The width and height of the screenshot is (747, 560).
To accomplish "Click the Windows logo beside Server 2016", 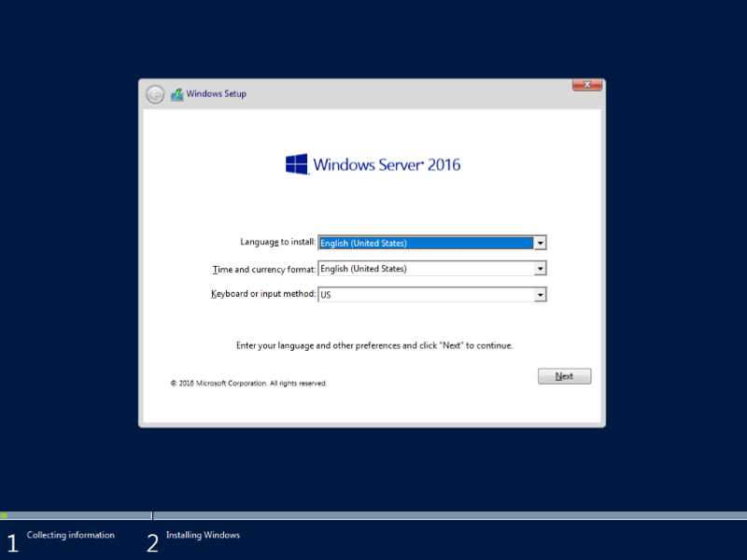I will tap(297, 164).
